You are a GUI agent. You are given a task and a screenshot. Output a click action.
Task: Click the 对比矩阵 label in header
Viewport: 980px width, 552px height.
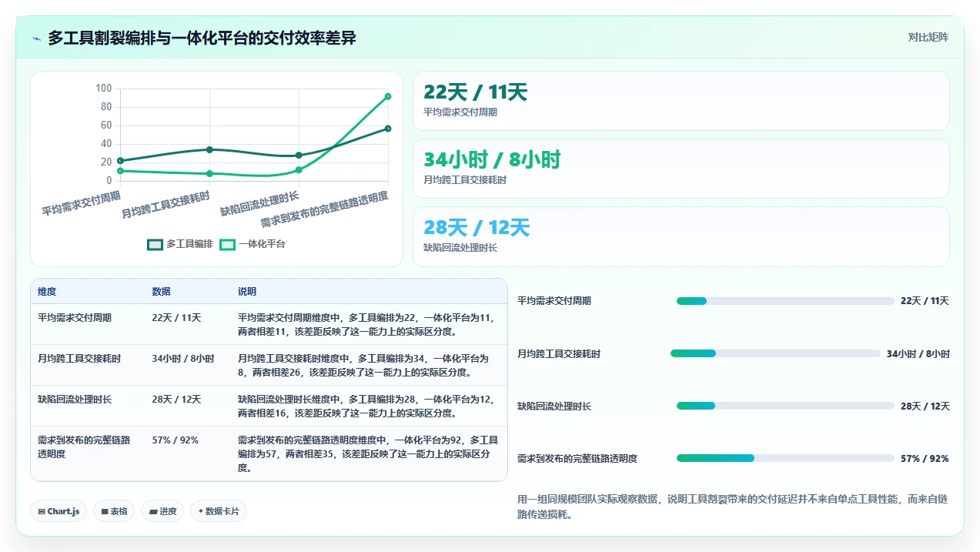coord(928,37)
